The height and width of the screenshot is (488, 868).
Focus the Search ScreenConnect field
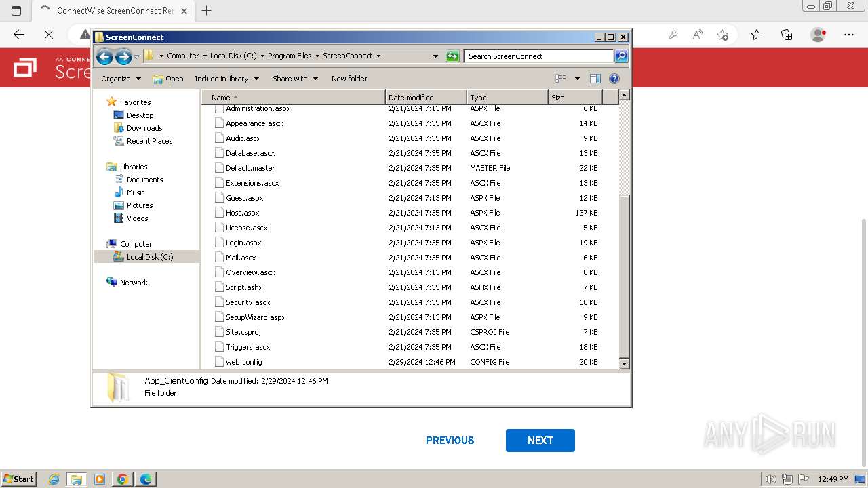pos(540,56)
